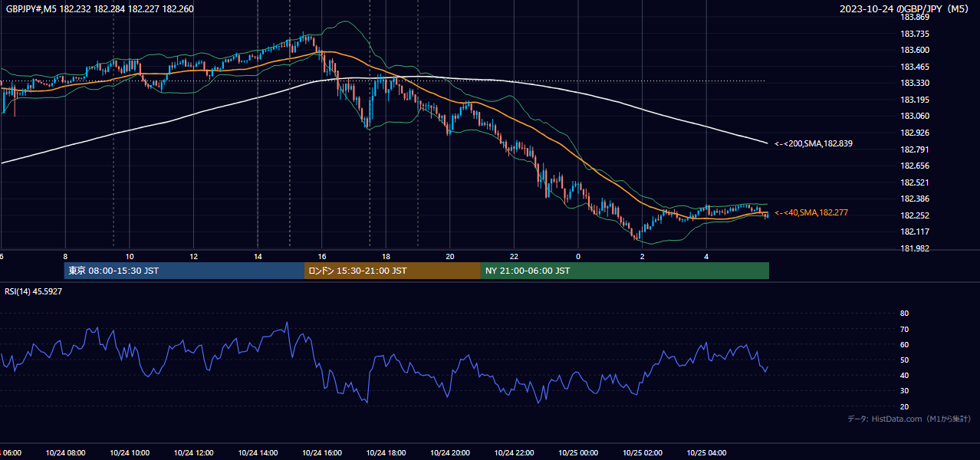Click the hour 4 tick on price chart
The image size is (980, 460).
[x=706, y=257]
